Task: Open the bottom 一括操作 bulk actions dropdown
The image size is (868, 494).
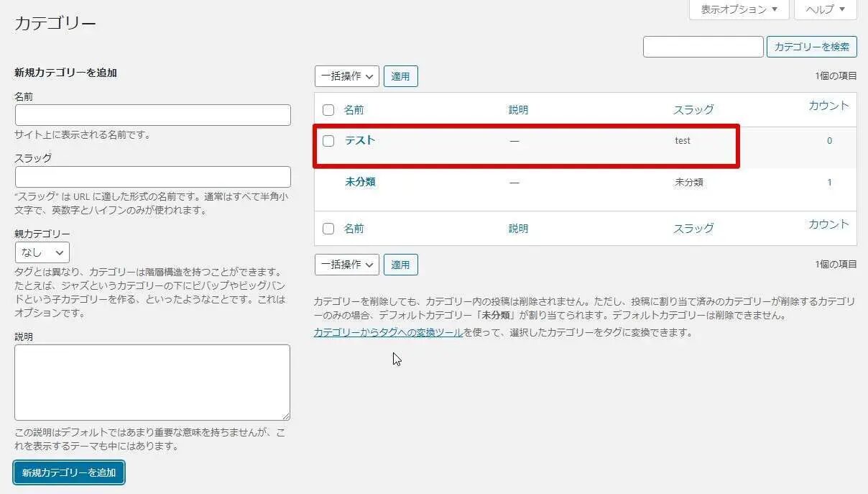Action: 346,265
